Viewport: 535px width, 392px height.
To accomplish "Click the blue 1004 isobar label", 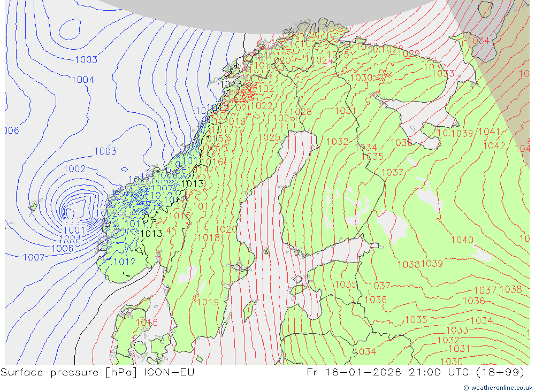I will point(83,80).
